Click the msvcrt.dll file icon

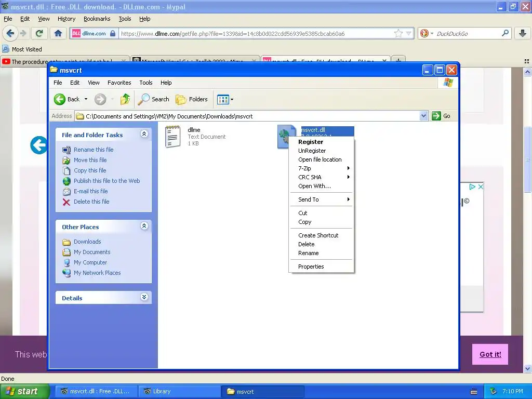tap(284, 136)
